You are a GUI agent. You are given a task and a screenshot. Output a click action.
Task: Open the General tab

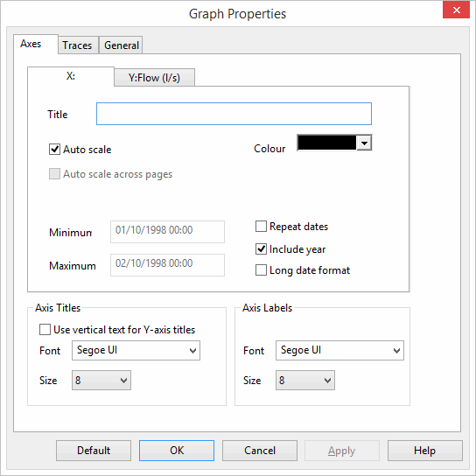tap(121, 45)
